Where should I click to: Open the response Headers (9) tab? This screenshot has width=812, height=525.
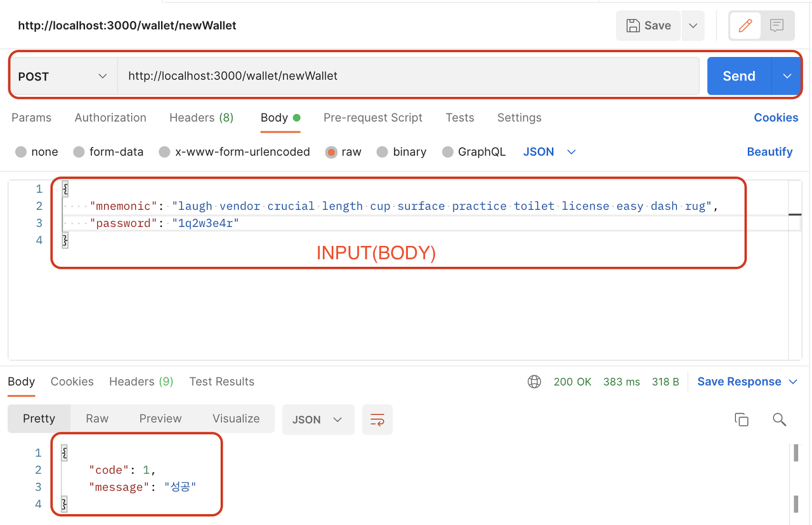point(141,382)
